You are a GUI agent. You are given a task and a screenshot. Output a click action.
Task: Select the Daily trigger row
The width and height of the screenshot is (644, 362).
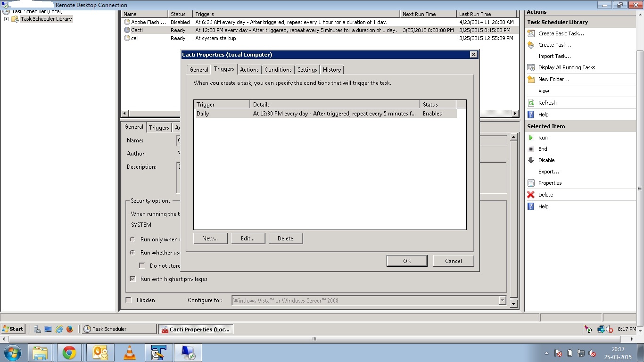[325, 114]
